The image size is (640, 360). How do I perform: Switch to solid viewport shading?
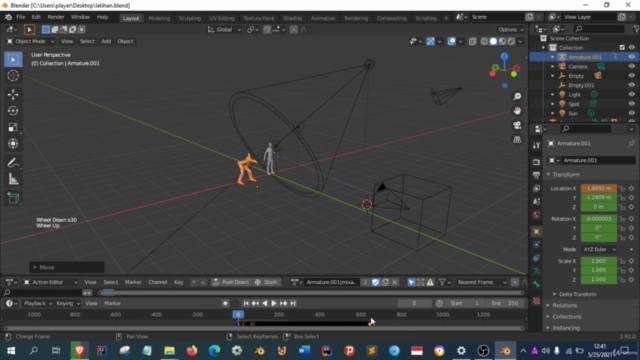[493, 41]
